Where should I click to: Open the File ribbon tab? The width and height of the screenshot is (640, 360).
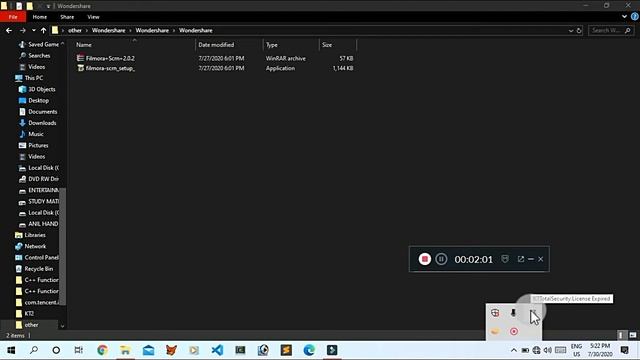click(13, 17)
